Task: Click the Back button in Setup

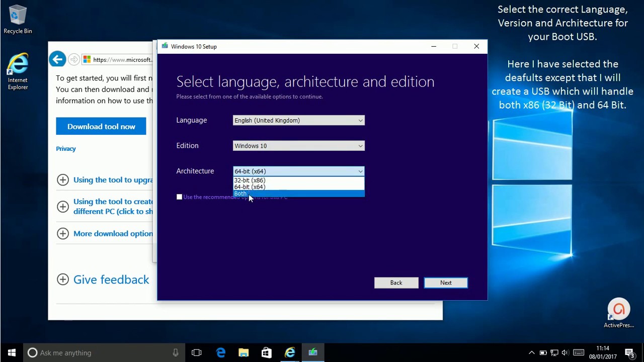Action: (396, 283)
